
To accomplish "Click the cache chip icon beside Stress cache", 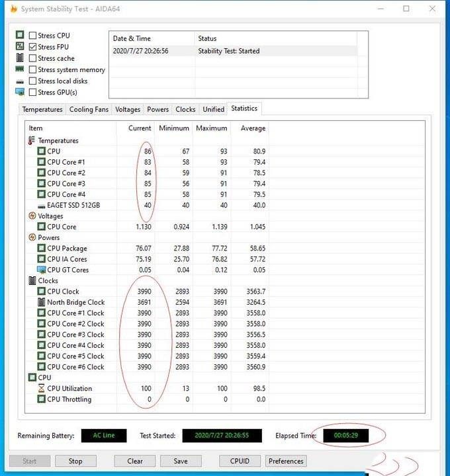I will [20, 58].
